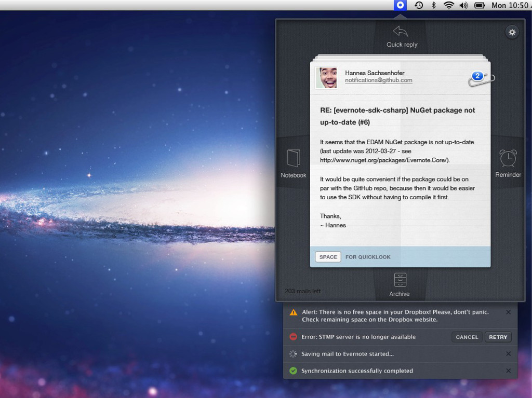Open Time Machine menu bar icon
Viewport: 532px width, 398px height.
pyautogui.click(x=419, y=5)
